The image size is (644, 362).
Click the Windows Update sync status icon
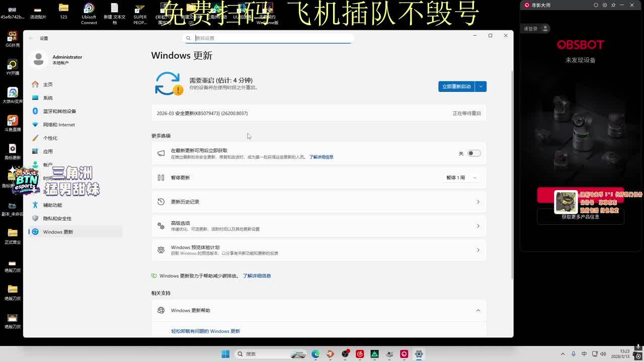click(x=168, y=83)
